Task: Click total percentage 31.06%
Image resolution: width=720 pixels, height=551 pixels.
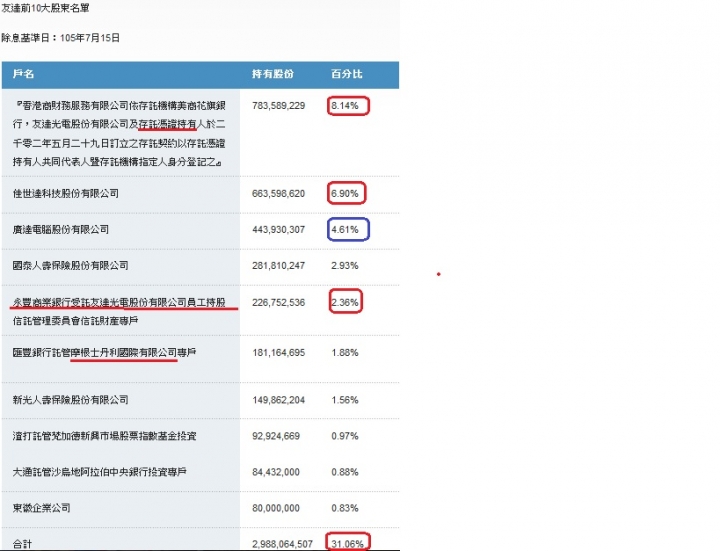Action: (x=348, y=544)
